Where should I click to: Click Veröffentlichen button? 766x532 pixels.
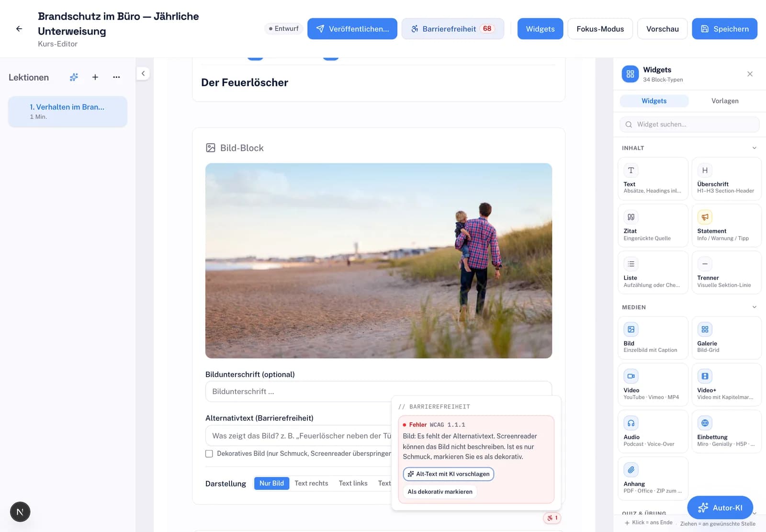(x=352, y=29)
